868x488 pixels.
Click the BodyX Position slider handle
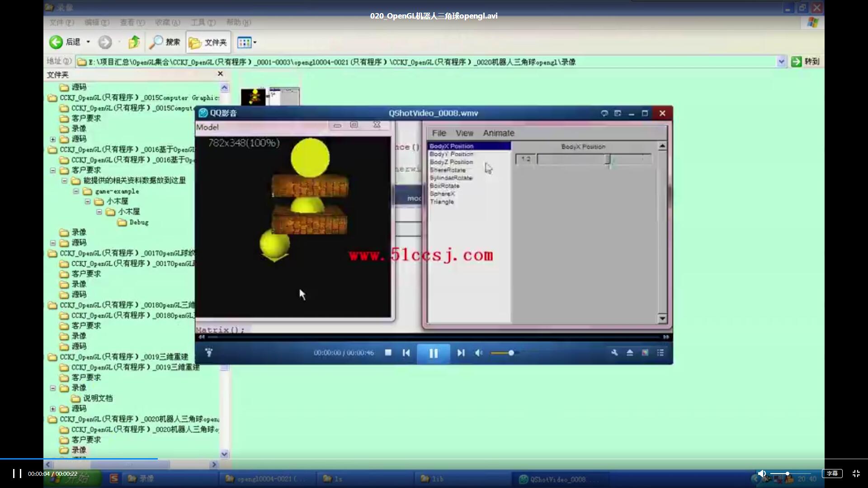[x=608, y=159]
